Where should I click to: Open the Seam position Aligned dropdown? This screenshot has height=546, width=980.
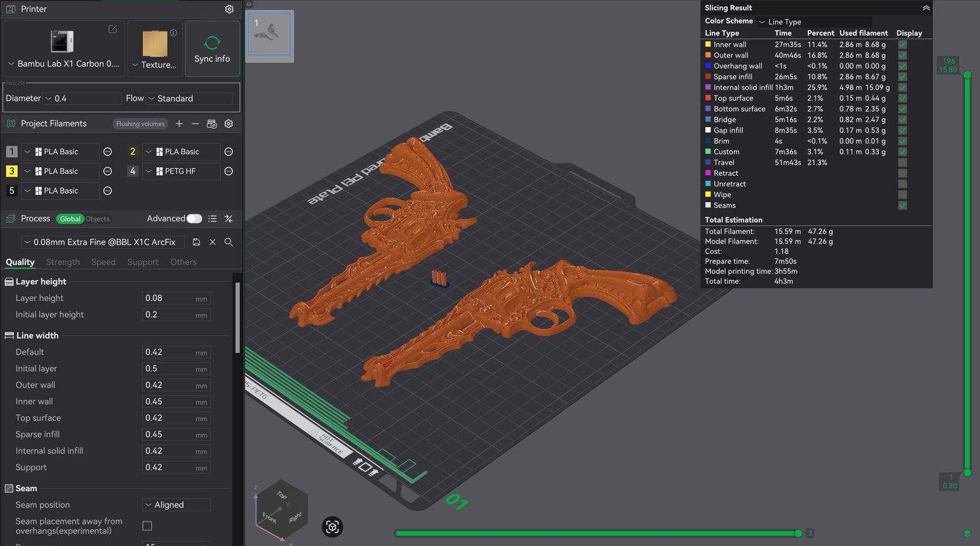click(176, 505)
